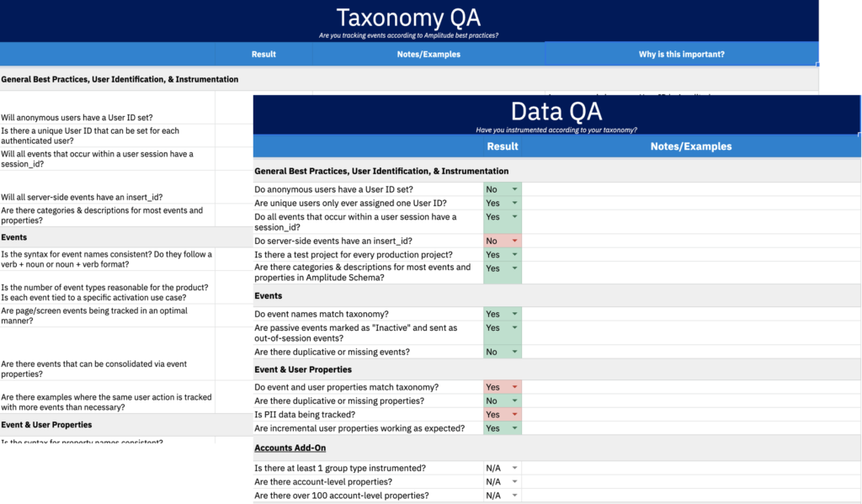This screenshot has height=504, width=862.
Task: Open dropdown for duplicative or missing events
Action: [x=514, y=352]
